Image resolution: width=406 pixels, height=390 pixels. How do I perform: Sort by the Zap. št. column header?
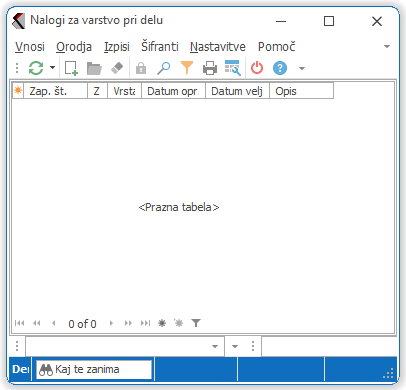click(55, 91)
